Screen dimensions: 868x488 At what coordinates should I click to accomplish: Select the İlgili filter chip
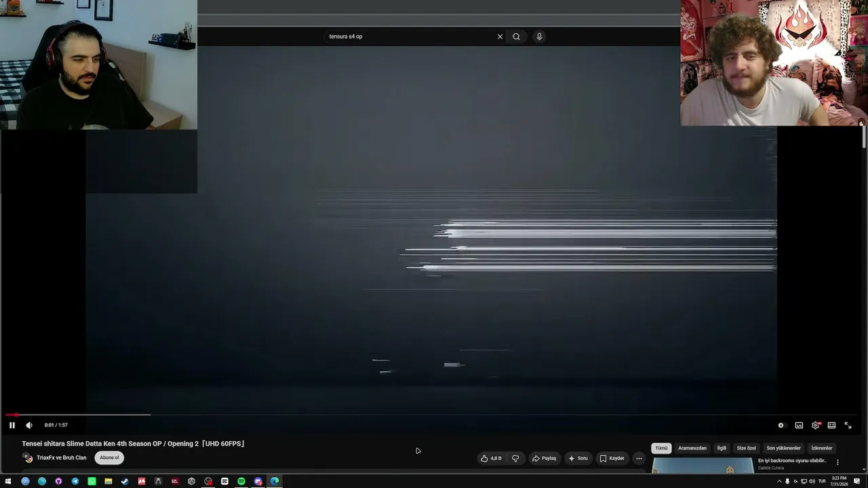click(722, 448)
